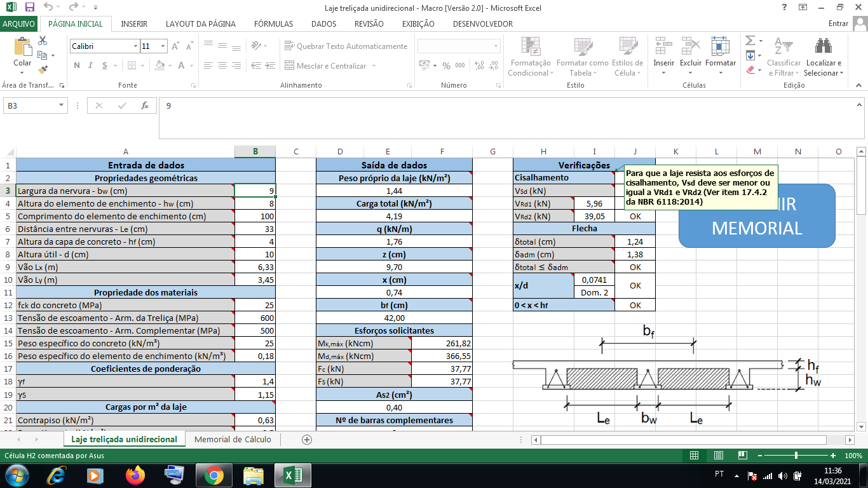This screenshot has width=868, height=488.
Task: Open the INSERIR ribbon tab
Action: [x=134, y=24]
